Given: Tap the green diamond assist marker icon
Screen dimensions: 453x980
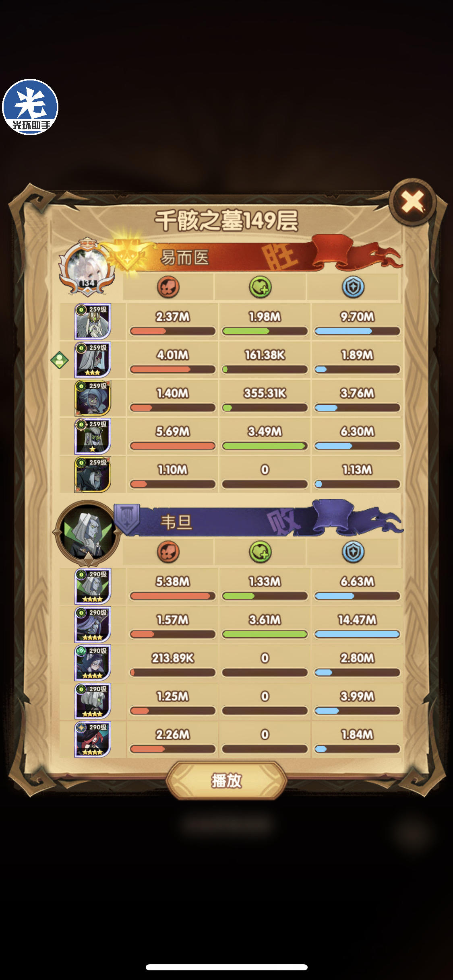Looking at the screenshot, I should [60, 360].
